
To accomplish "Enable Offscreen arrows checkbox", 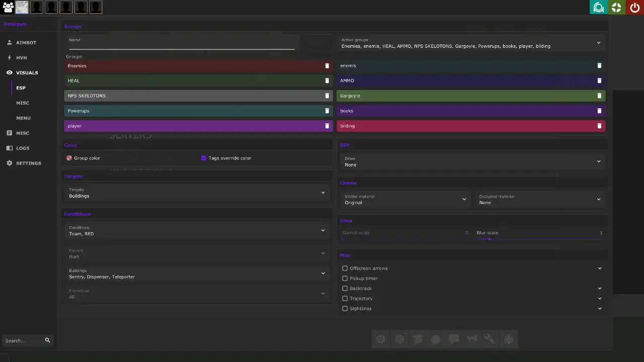I will [345, 268].
